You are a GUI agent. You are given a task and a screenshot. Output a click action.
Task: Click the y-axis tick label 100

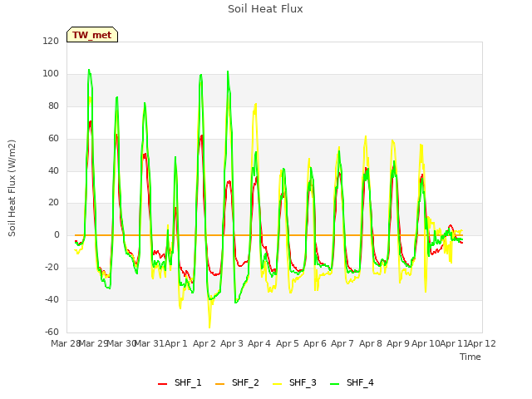pos(51,73)
